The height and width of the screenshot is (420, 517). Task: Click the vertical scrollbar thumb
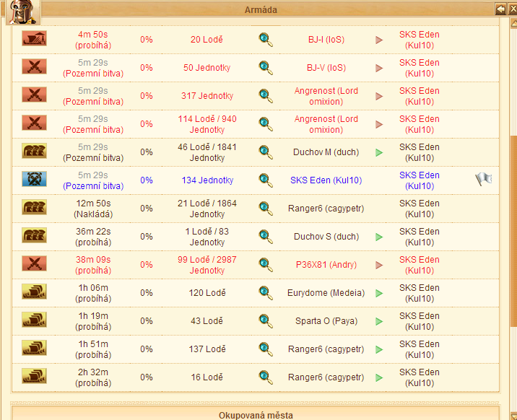tap(513, 231)
